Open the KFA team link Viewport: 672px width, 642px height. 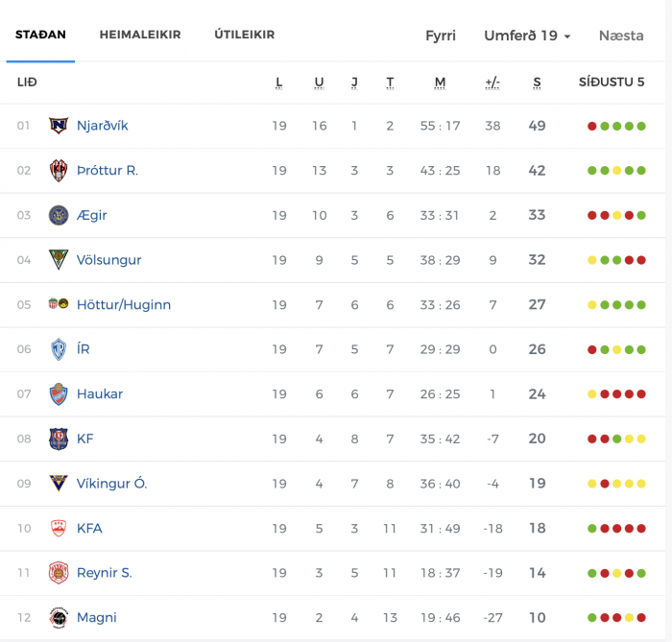pos(89,528)
